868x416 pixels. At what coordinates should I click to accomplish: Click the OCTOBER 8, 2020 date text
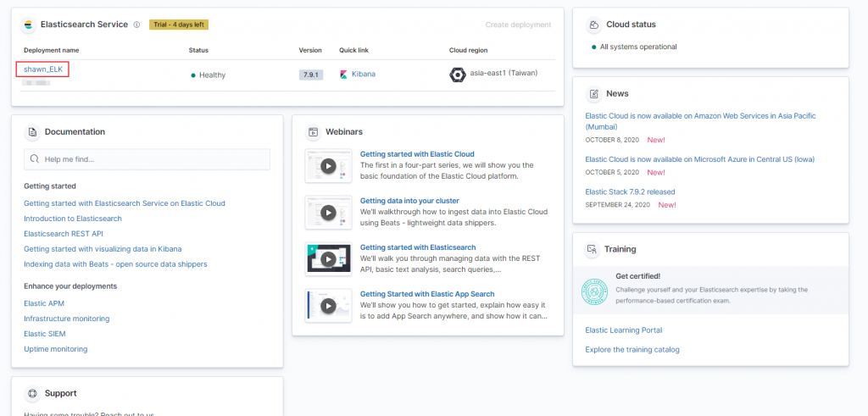612,141
